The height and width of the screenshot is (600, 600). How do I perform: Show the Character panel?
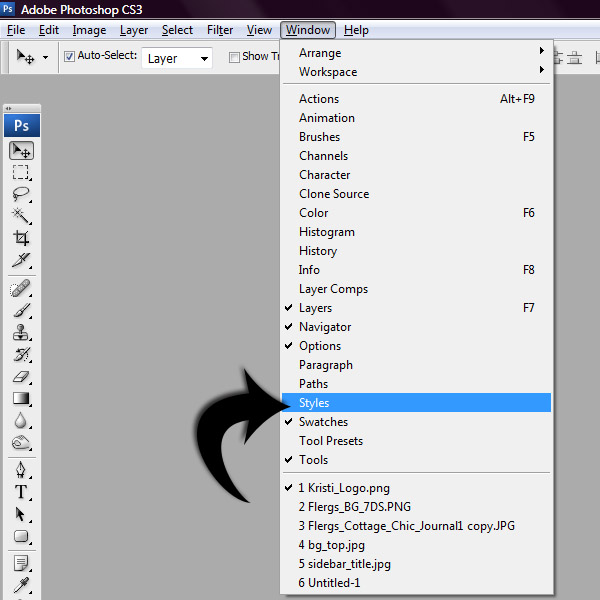pos(416,174)
